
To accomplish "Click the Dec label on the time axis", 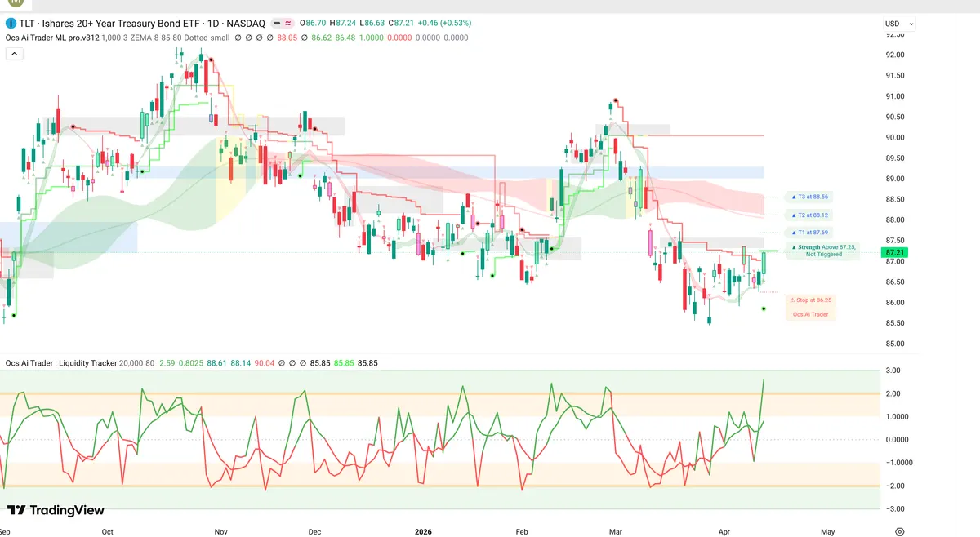I will coord(315,531).
